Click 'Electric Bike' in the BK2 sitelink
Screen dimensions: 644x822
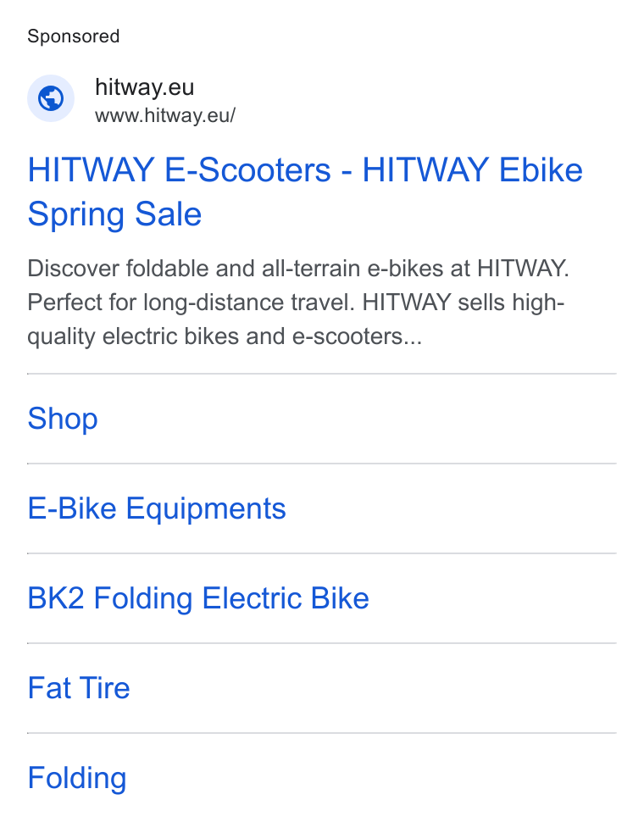(x=286, y=598)
